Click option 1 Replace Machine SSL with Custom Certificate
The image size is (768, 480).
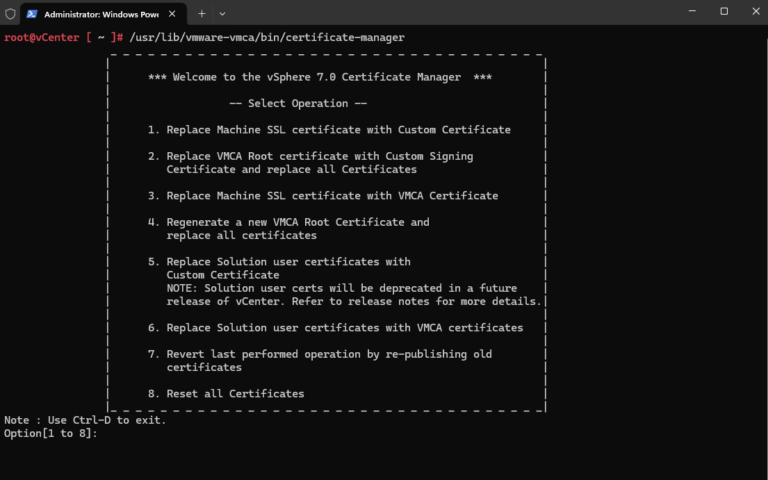(x=329, y=130)
